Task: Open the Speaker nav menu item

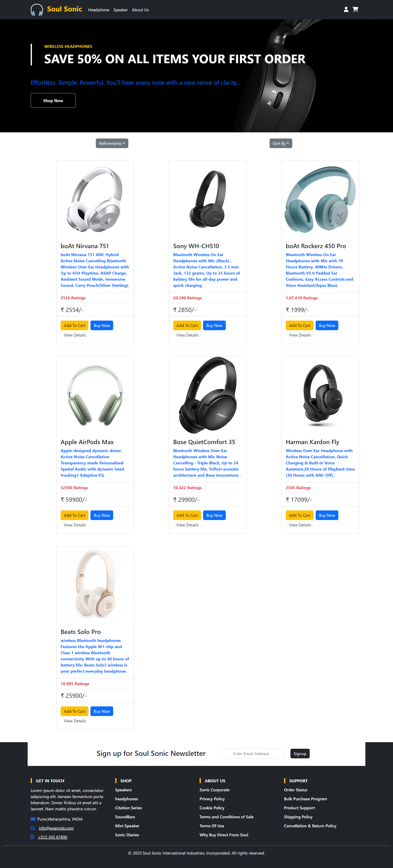Action: point(120,10)
